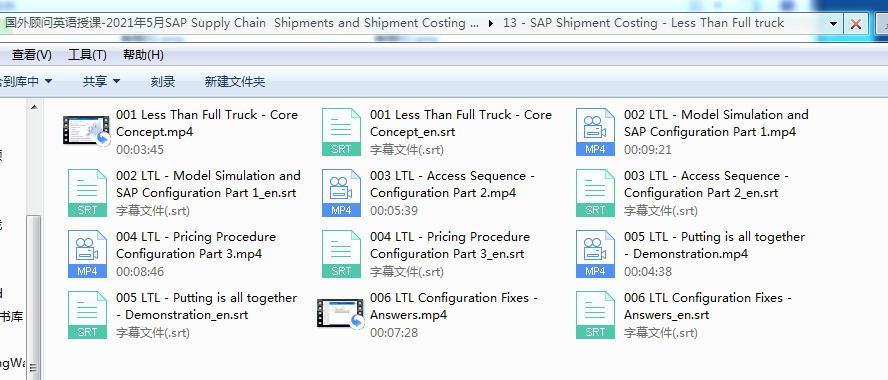This screenshot has width=888, height=380.
Task: Select the 002 LTL Model Simulation SRT icon
Action: (87, 193)
